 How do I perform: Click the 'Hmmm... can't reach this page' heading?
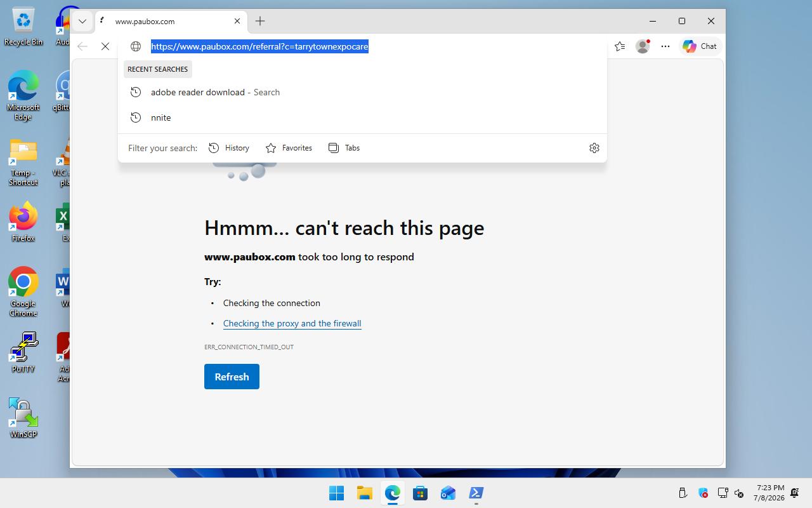coord(344,228)
